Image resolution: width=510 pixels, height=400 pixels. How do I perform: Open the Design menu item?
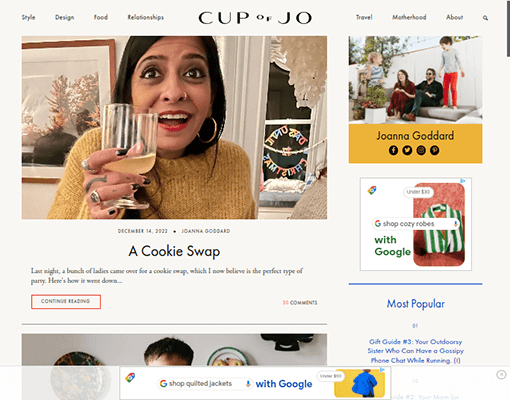[64, 17]
